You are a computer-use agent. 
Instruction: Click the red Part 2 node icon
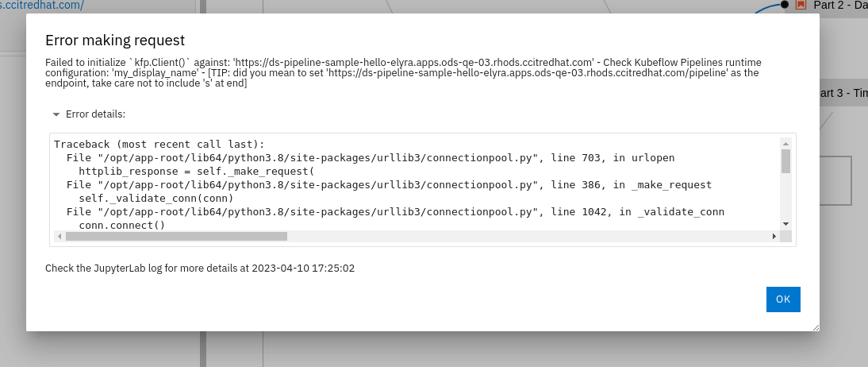point(801,5)
